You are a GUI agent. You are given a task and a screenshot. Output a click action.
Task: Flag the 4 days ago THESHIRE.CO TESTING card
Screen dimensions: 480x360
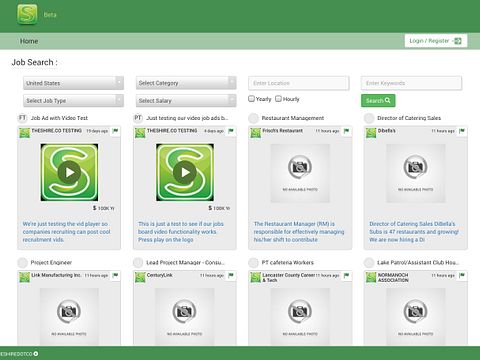click(231, 131)
